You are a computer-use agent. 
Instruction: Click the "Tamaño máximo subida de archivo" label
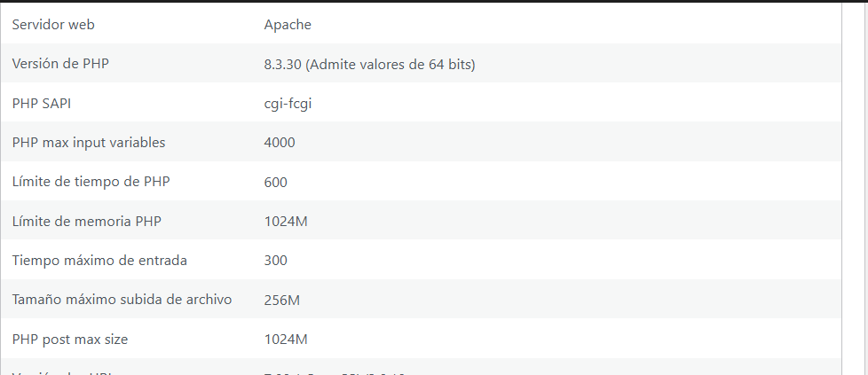pos(122,300)
